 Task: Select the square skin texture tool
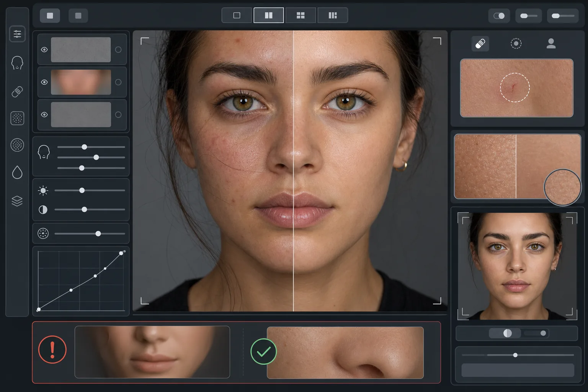pyautogui.click(x=17, y=118)
